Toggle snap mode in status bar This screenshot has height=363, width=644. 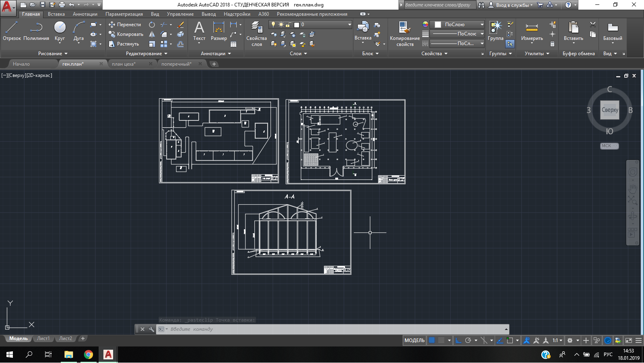(x=442, y=340)
